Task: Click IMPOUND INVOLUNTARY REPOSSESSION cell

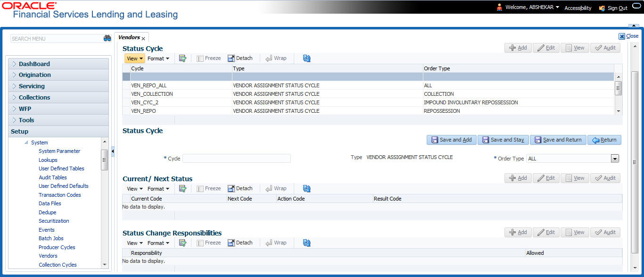Action: click(x=471, y=102)
